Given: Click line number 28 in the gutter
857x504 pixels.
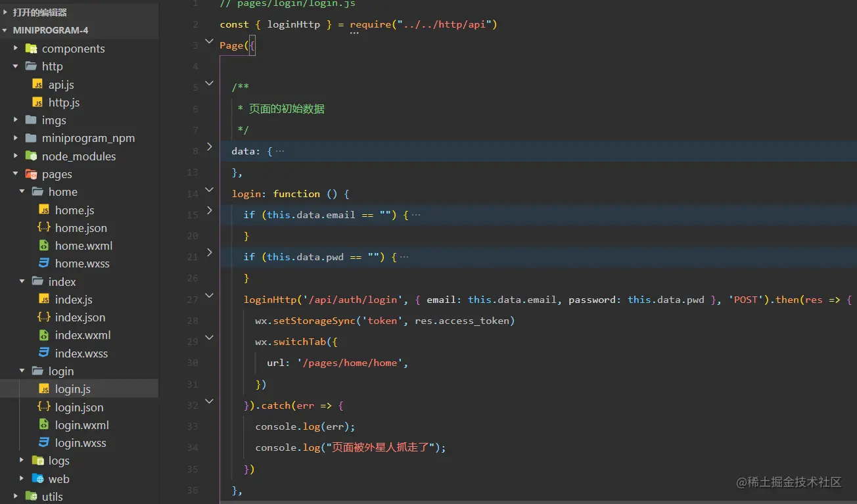Looking at the screenshot, I should coord(193,321).
